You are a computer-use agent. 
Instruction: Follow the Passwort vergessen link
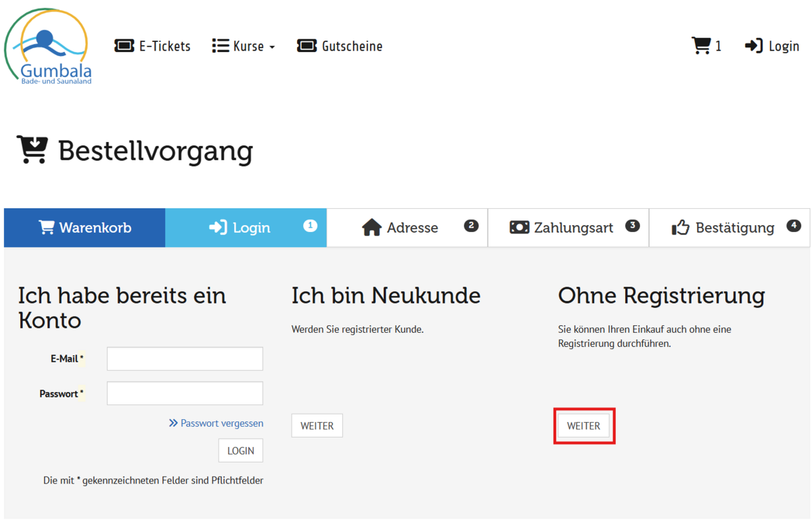click(x=221, y=423)
